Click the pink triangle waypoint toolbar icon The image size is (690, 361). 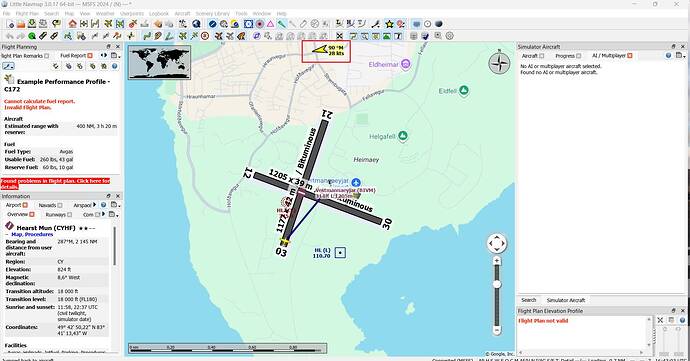coord(271,24)
